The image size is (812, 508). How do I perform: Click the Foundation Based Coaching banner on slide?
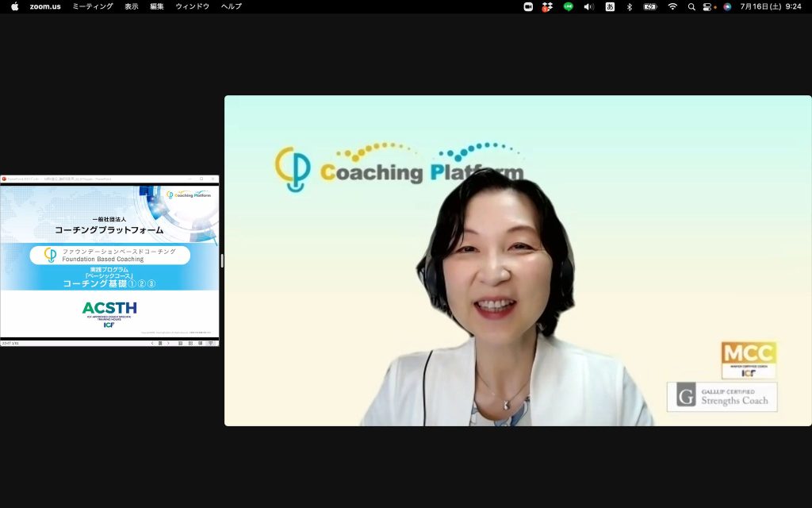pyautogui.click(x=109, y=255)
